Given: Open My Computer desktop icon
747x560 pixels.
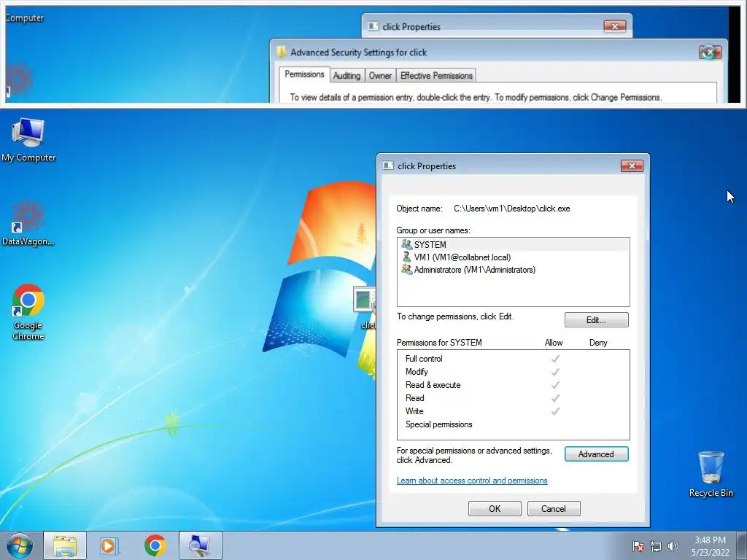Looking at the screenshot, I should point(28,139).
